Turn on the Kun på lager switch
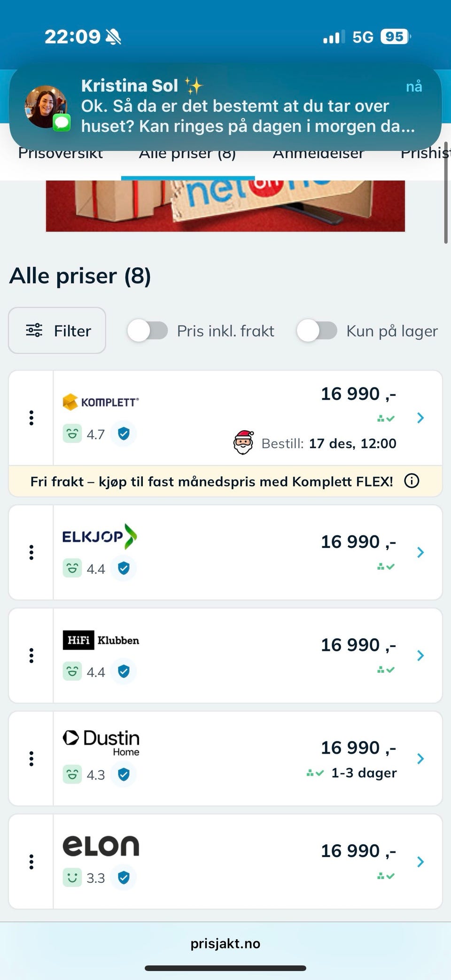 317,331
